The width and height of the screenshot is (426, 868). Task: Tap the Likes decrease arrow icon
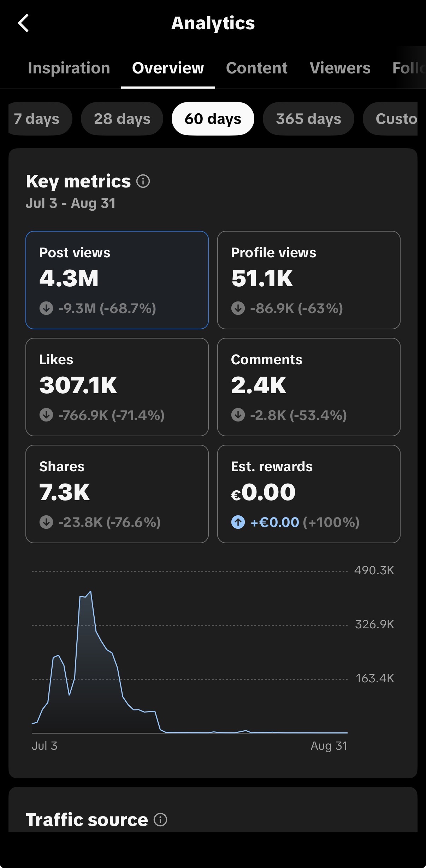tap(46, 415)
